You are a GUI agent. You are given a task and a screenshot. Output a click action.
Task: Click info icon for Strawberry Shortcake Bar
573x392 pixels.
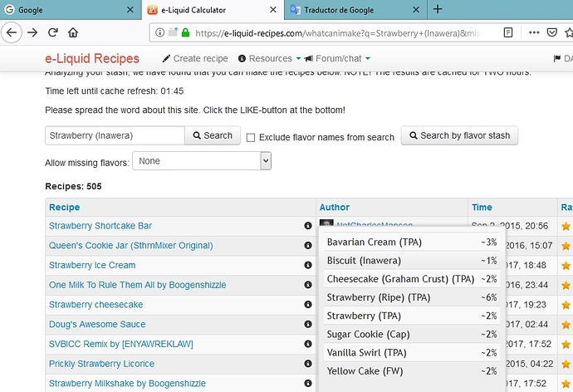point(308,226)
